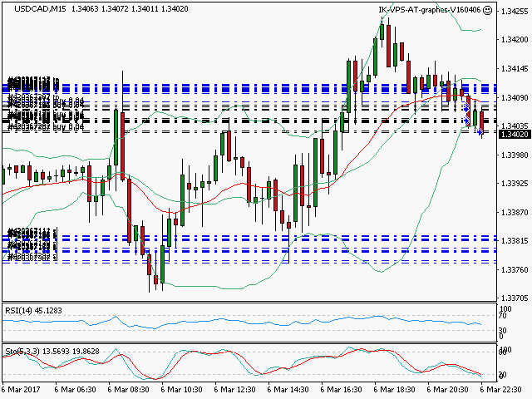This screenshot has width=532, height=399.
Task: Click the Expert Advisor smiley face icon
Action: [487, 10]
